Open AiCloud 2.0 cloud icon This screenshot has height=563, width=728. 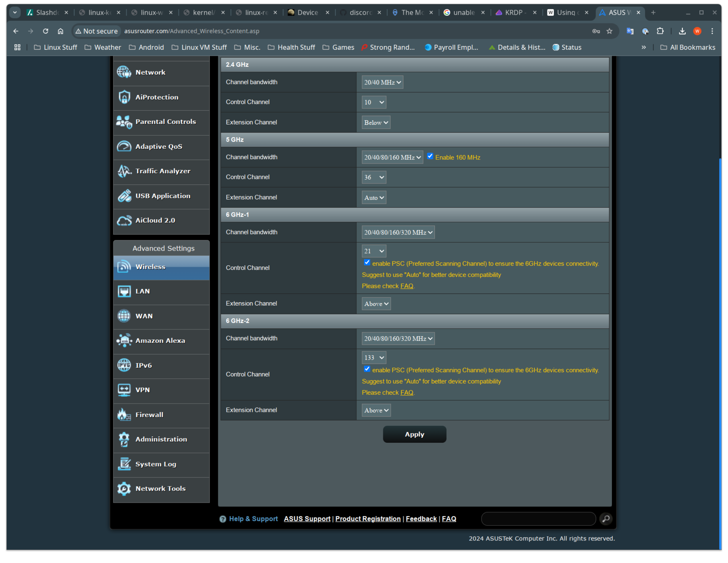click(x=124, y=220)
